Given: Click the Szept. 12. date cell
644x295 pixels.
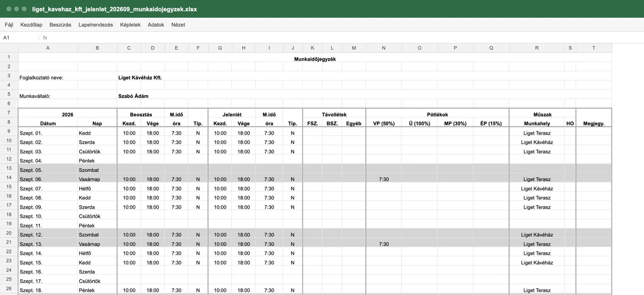Looking at the screenshot, I should coord(48,235).
